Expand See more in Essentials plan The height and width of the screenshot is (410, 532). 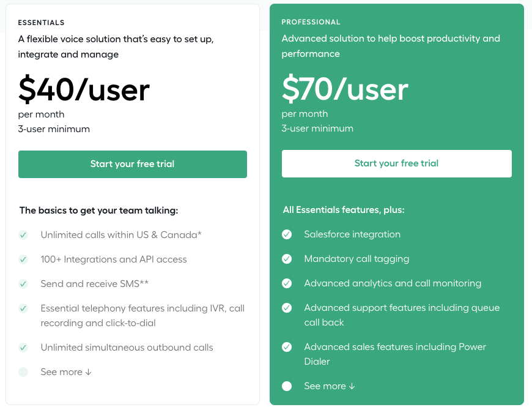coord(66,372)
